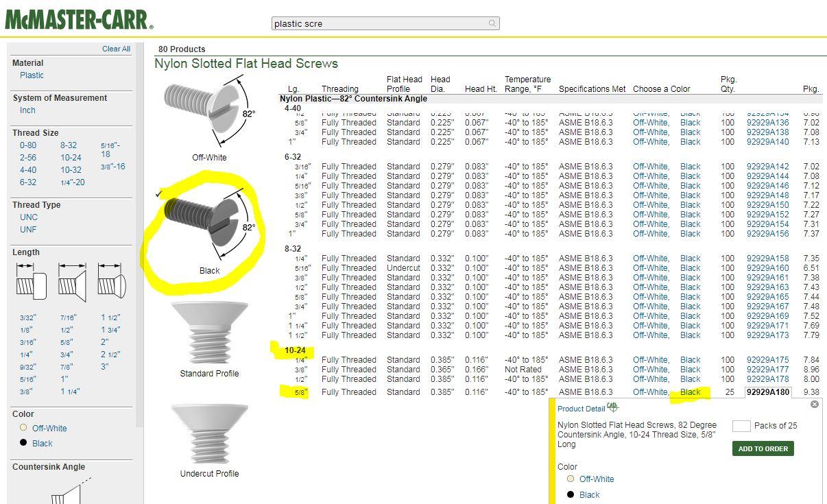Open part number 92929A160 Undercut row
The width and height of the screenshot is (827, 504).
(767, 268)
